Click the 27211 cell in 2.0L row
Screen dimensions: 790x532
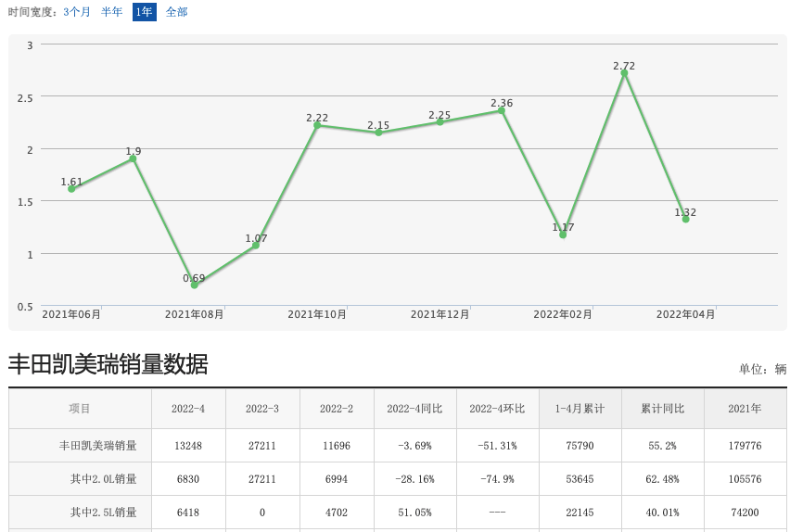262,478
